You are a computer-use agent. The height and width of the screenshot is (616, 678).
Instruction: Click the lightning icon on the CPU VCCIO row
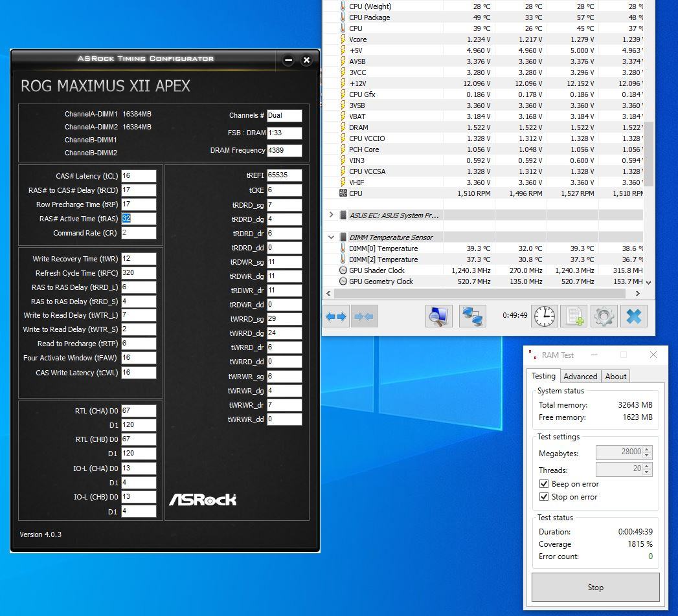pyautogui.click(x=343, y=138)
